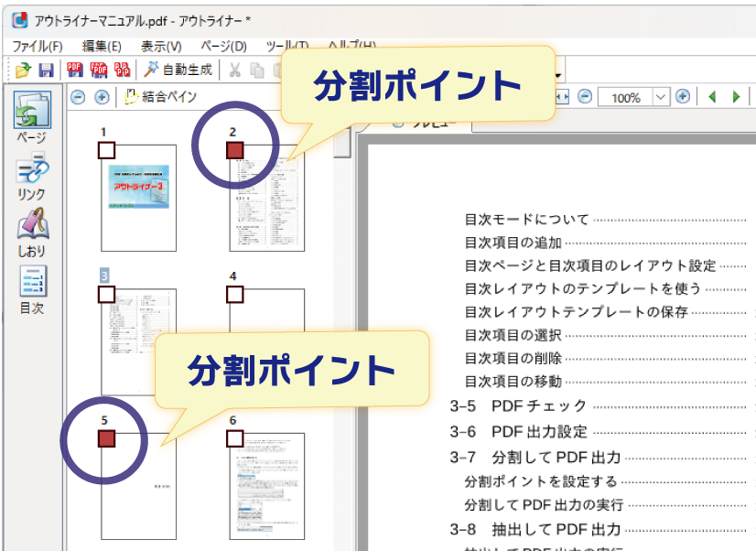
Task: Open the しおり bookmark panel
Action: point(32,232)
